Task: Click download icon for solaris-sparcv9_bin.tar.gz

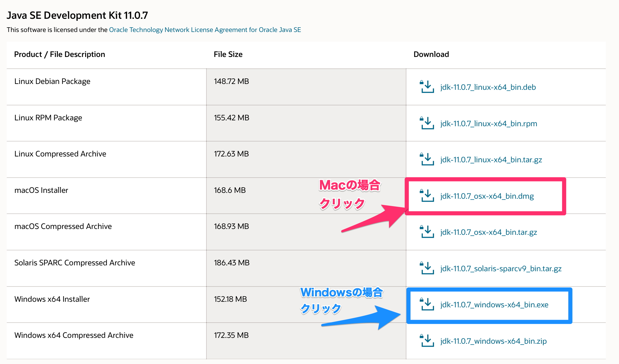Action: [427, 268]
